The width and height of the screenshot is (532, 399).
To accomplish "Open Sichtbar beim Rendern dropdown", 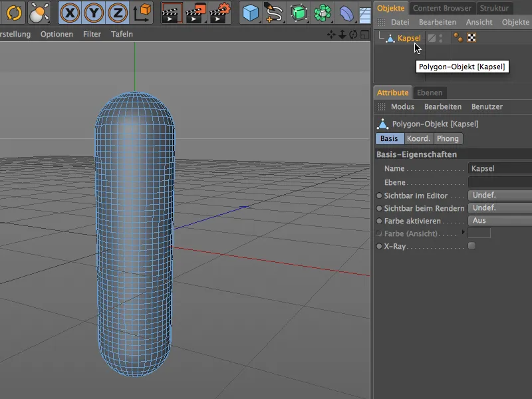I will pos(500,207).
